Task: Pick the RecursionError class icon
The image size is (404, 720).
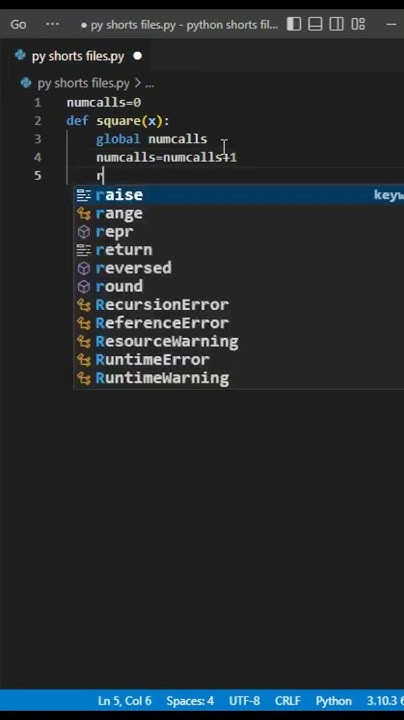Action: [x=84, y=305]
